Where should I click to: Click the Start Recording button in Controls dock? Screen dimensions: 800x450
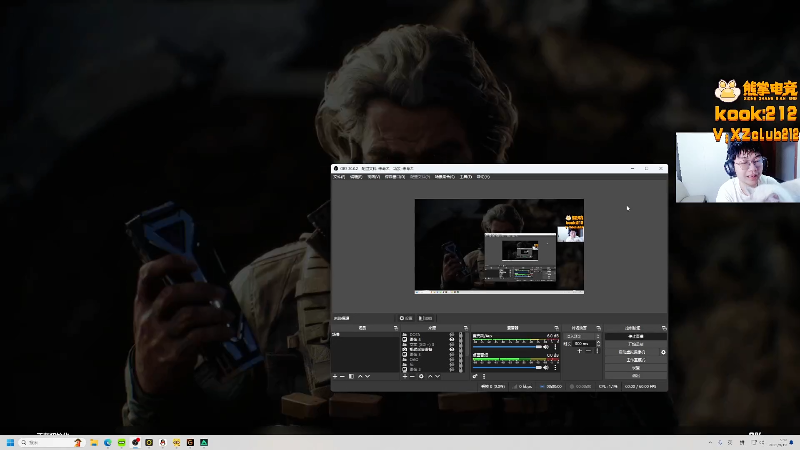coord(636,344)
